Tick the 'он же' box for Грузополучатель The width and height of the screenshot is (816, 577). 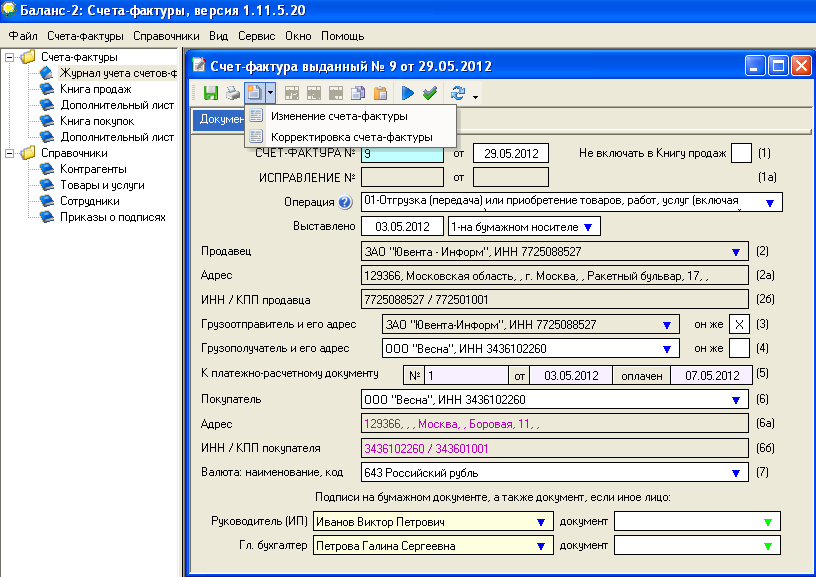(x=739, y=348)
